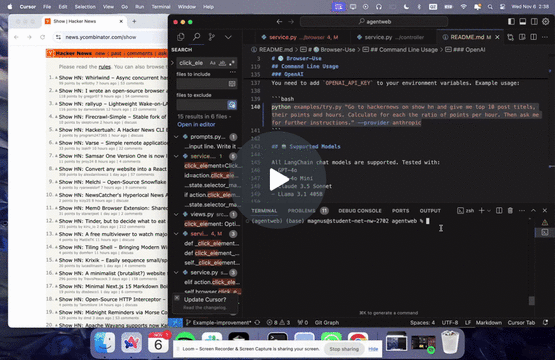This screenshot has width=555, height=360.
Task: Open terminal launch profile dropdown arrow
Action: tap(489, 211)
